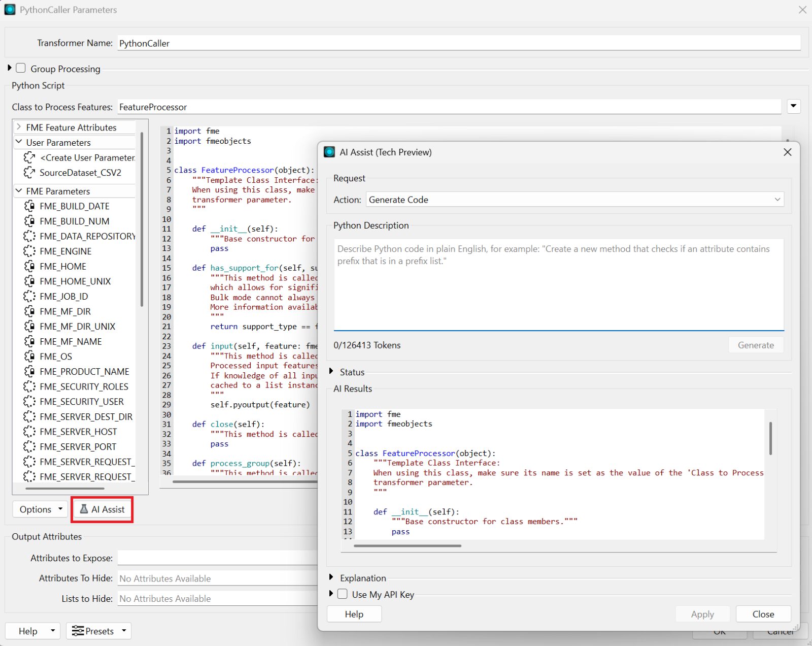Click line 5 class FeatureProcessor in AI Results
The height and width of the screenshot is (646, 812).
tap(425, 453)
